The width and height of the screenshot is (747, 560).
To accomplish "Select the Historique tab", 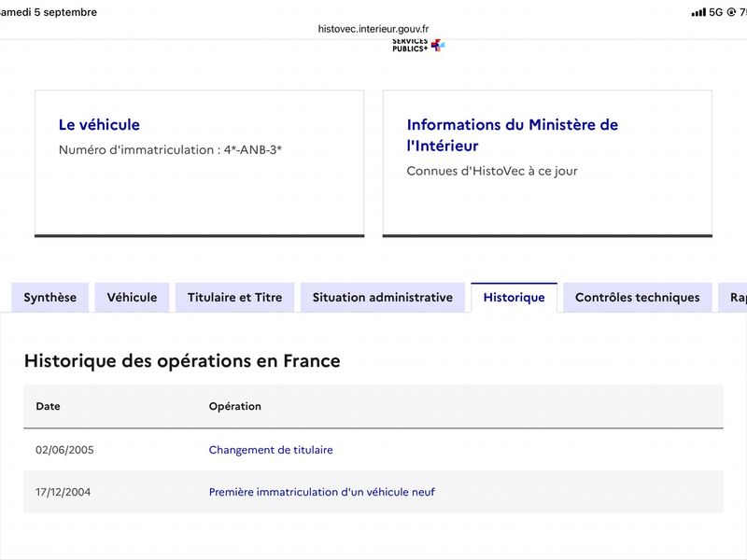I will pyautogui.click(x=514, y=298).
